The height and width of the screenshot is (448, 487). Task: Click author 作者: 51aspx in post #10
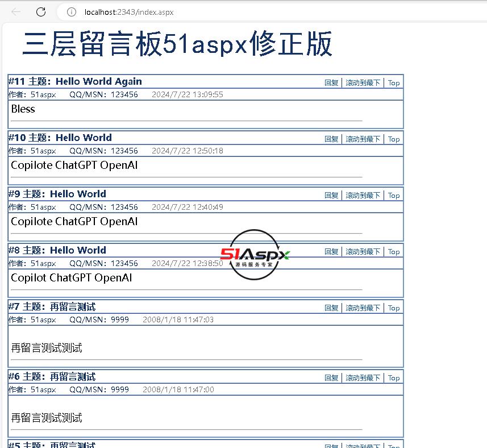[32, 151]
